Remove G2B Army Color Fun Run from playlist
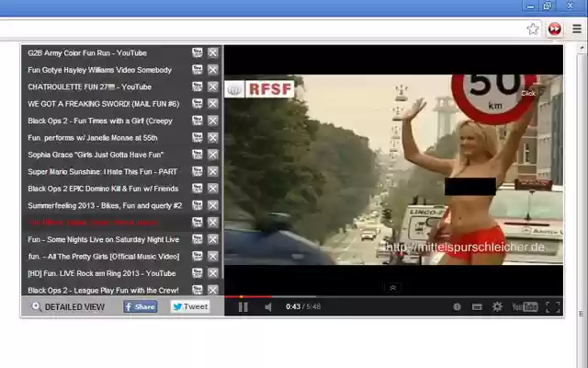The image size is (588, 368). [x=213, y=52]
